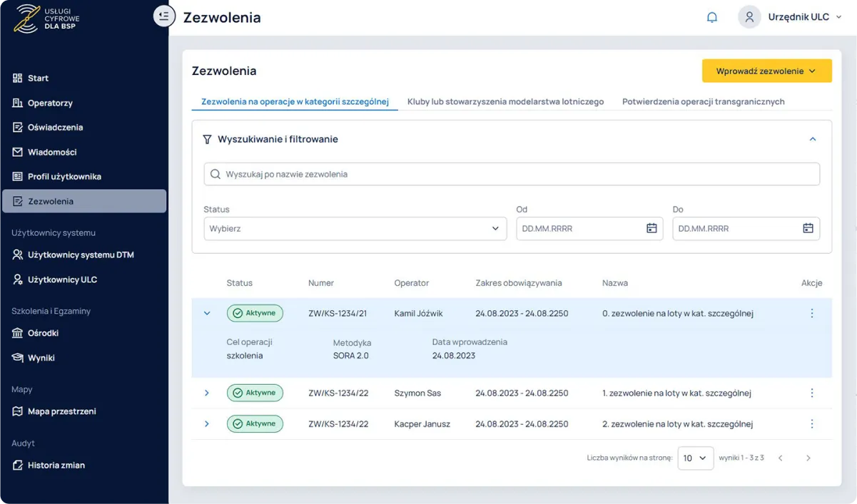Expand the Kacper Janusz permit row
857x504 pixels.
pyautogui.click(x=206, y=423)
